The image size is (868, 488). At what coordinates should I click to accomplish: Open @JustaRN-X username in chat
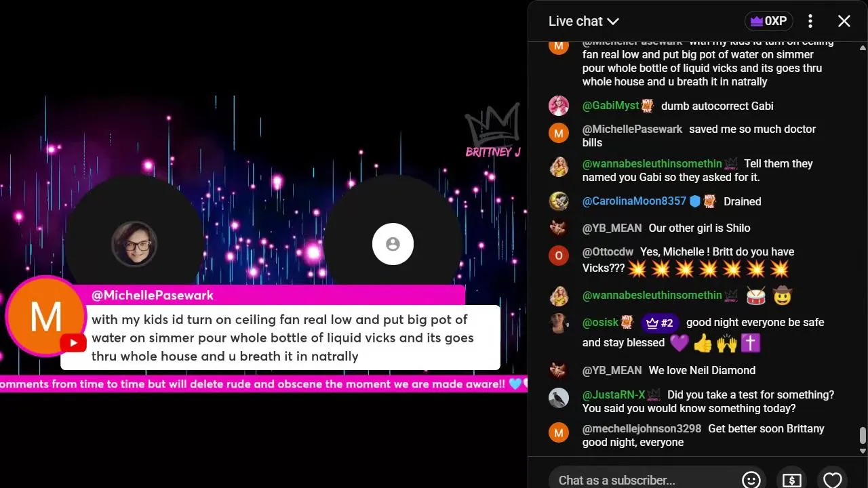point(614,394)
